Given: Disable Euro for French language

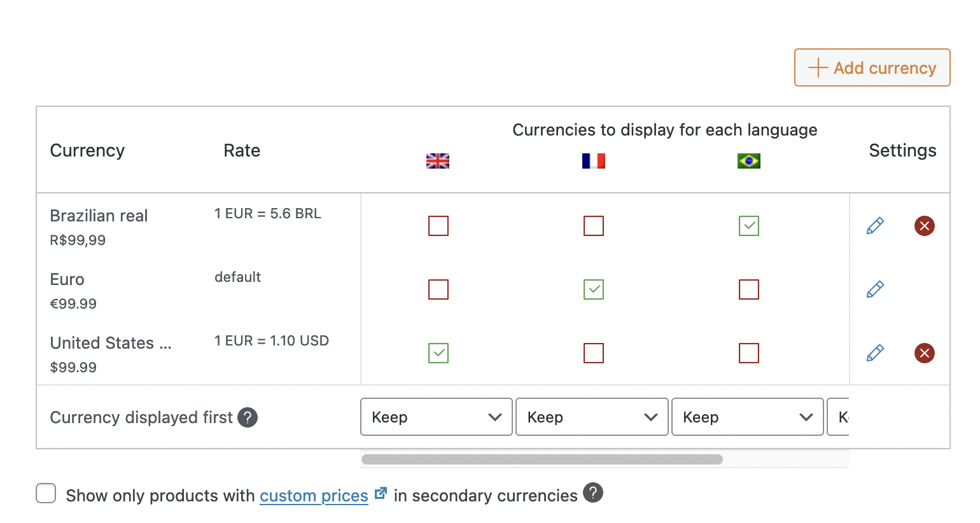Looking at the screenshot, I should point(594,289).
